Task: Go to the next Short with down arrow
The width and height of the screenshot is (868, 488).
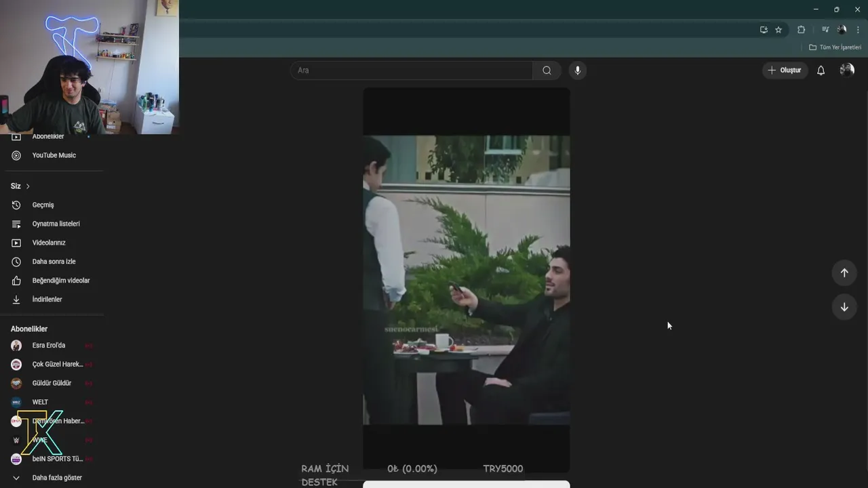Action: (x=844, y=307)
